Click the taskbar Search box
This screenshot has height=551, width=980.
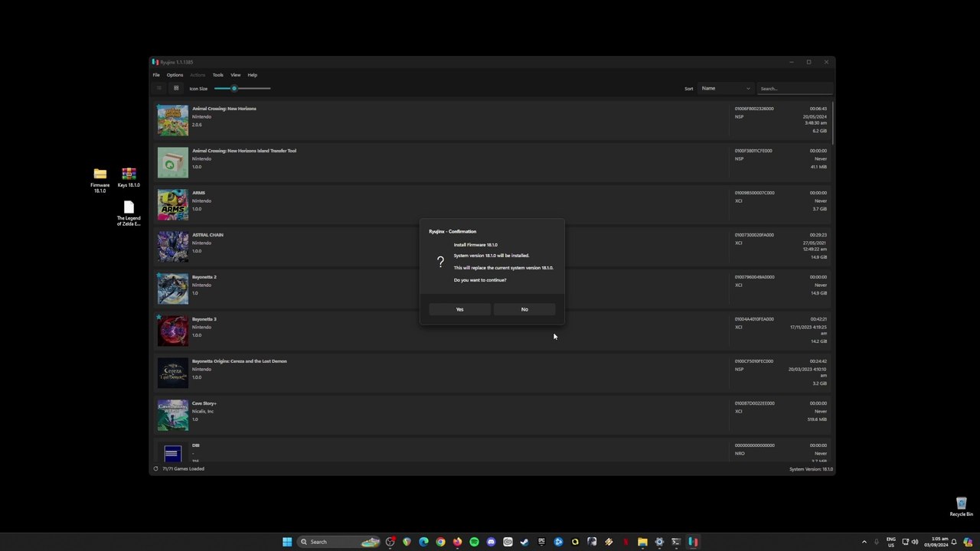pyautogui.click(x=339, y=542)
